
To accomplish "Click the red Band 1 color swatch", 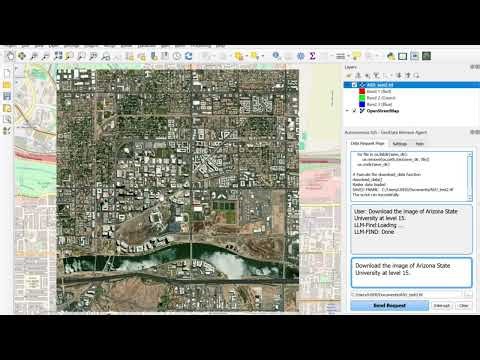I will point(362,91).
